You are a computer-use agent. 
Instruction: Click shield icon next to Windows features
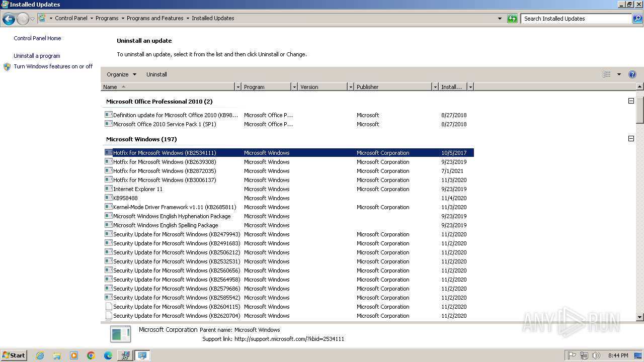coord(7,66)
